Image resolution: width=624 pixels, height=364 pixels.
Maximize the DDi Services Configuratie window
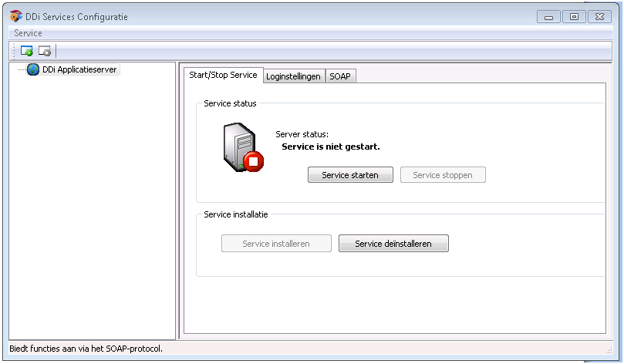574,16
